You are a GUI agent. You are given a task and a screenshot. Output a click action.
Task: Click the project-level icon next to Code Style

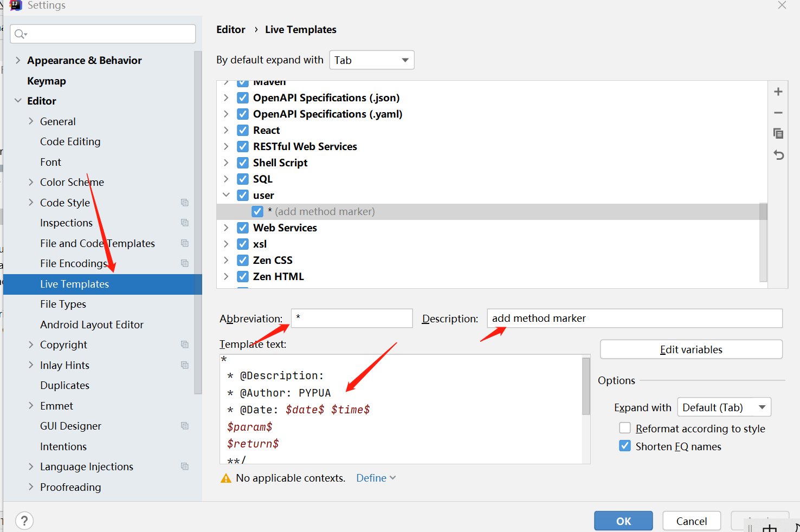(x=185, y=203)
